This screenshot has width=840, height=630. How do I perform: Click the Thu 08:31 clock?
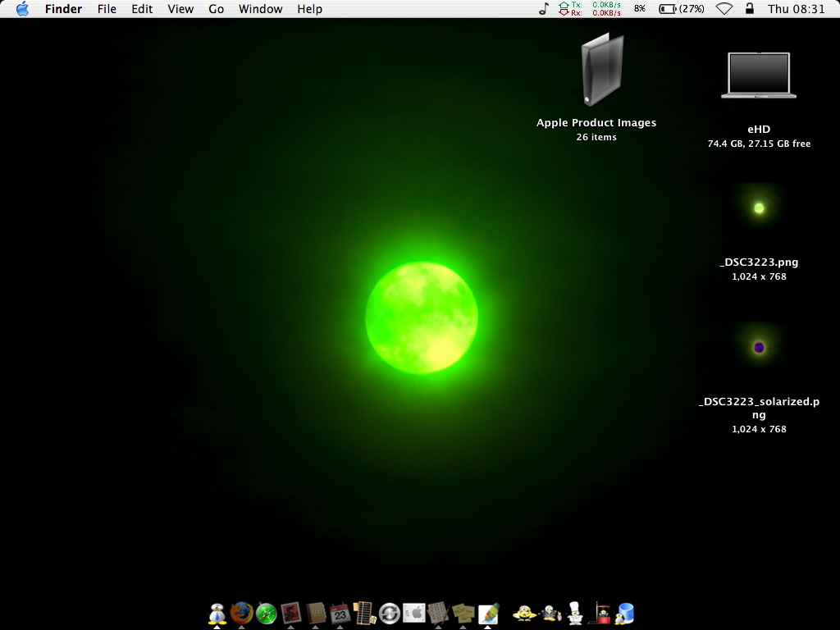796,9
